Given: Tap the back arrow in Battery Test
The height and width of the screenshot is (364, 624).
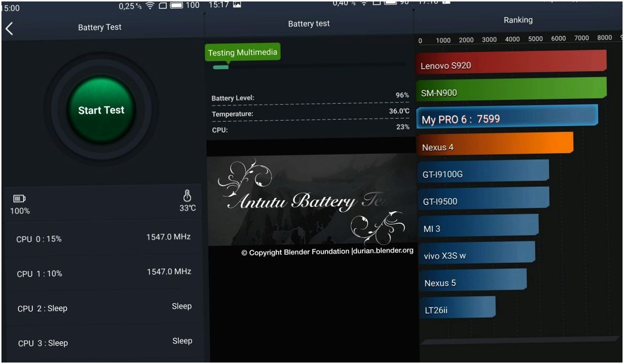Looking at the screenshot, I should [x=9, y=28].
